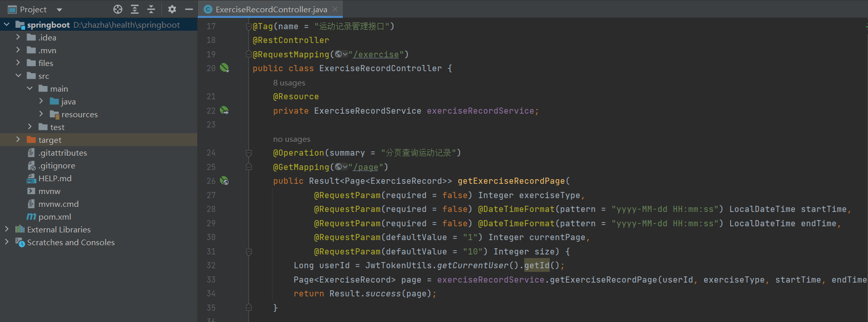This screenshot has height=322, width=868.
Task: Expand the target folder
Action: 18,140
